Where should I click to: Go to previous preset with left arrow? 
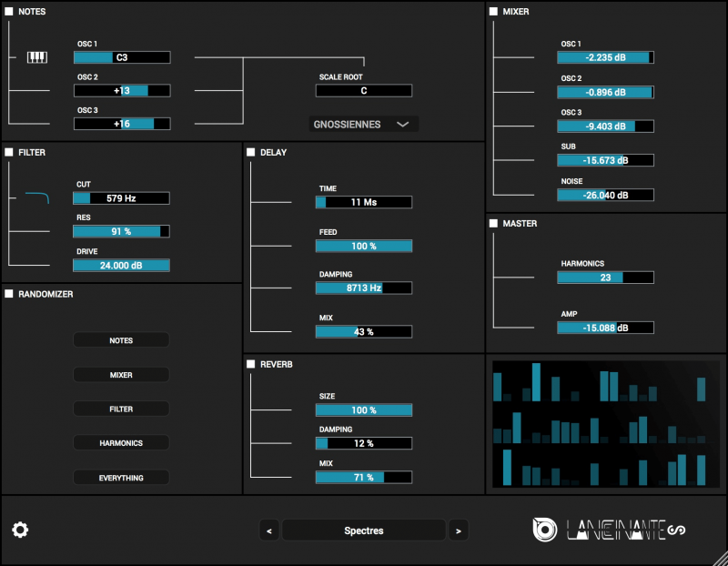269,531
